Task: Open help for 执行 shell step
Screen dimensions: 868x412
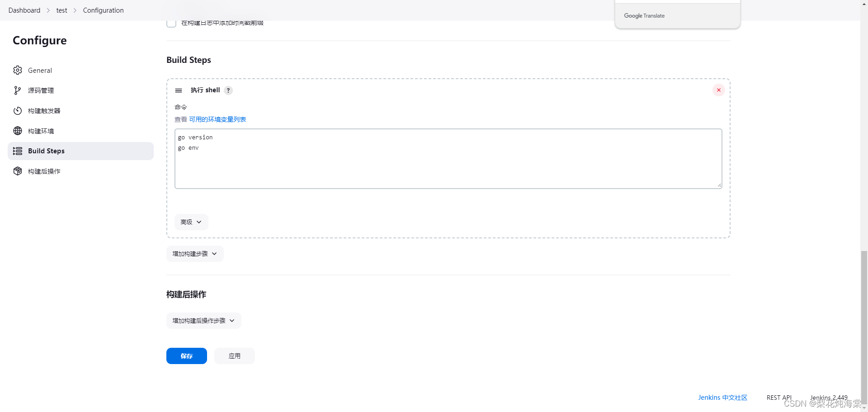Action: coord(228,90)
